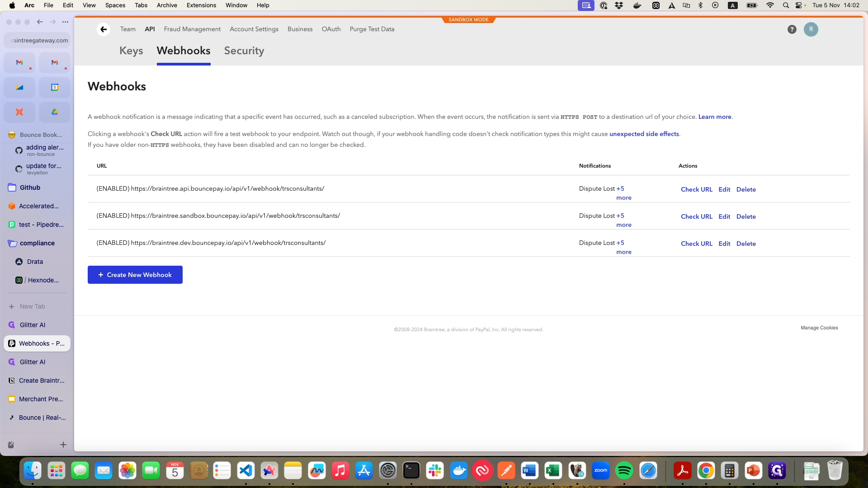Open the OAuth navigation item

click(x=331, y=29)
